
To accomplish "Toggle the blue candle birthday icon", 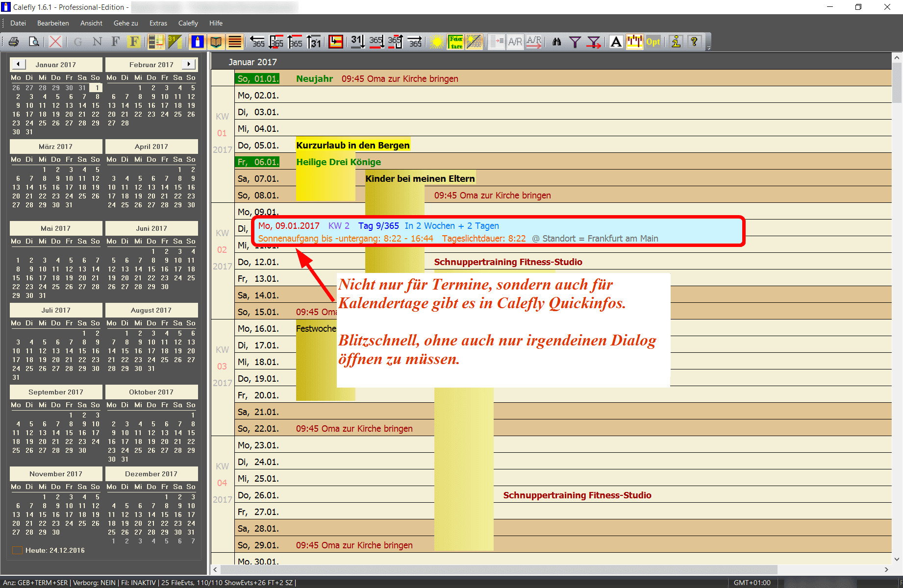I will (197, 42).
